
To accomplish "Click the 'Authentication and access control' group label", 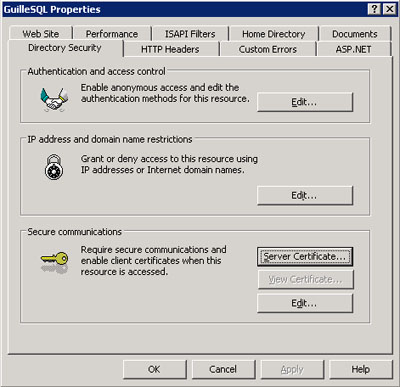I will click(x=96, y=71).
